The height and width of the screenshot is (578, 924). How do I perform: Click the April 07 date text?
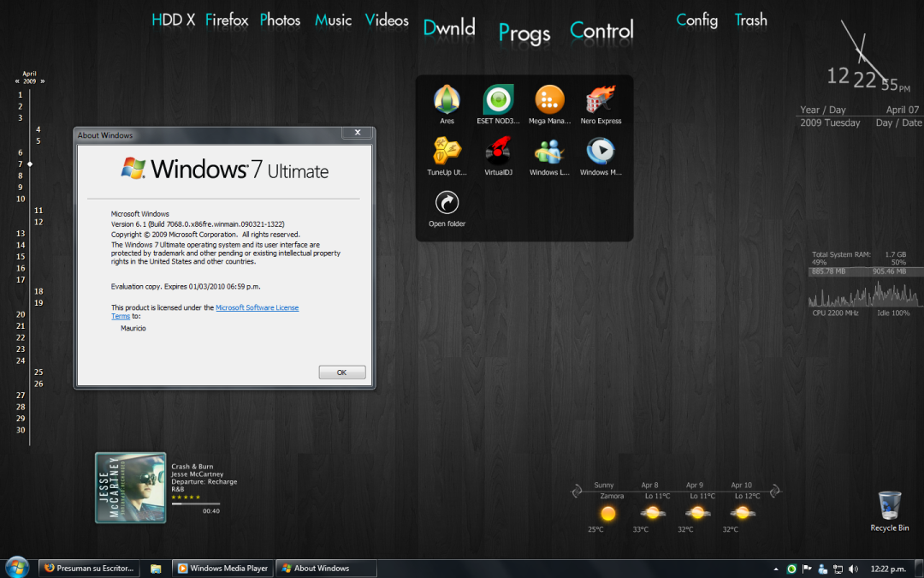(903, 110)
